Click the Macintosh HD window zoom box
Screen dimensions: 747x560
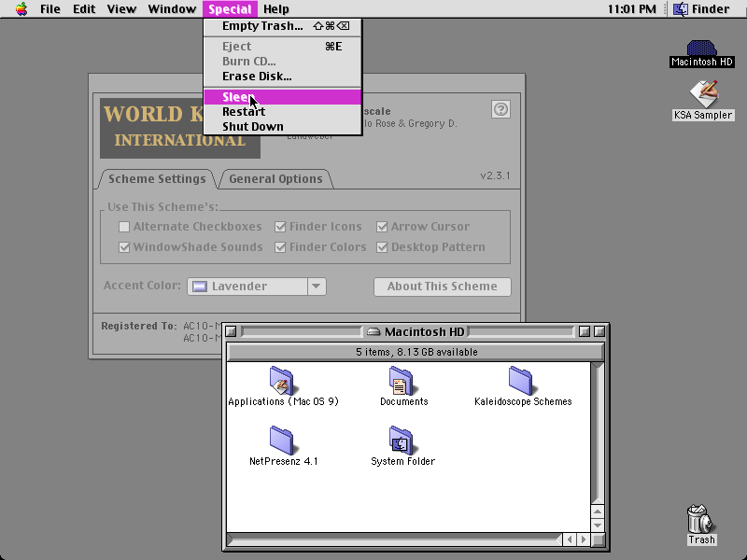585,331
